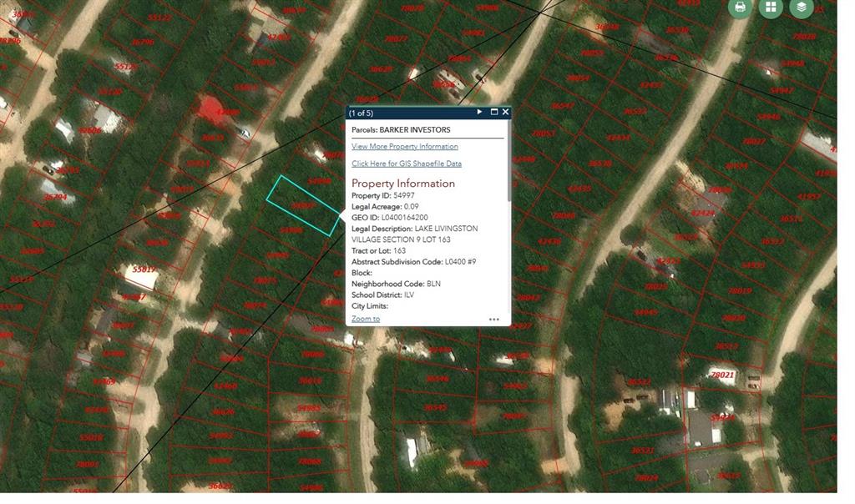Maximize the parcel info popup
This screenshot has width=855, height=504.
point(493,112)
